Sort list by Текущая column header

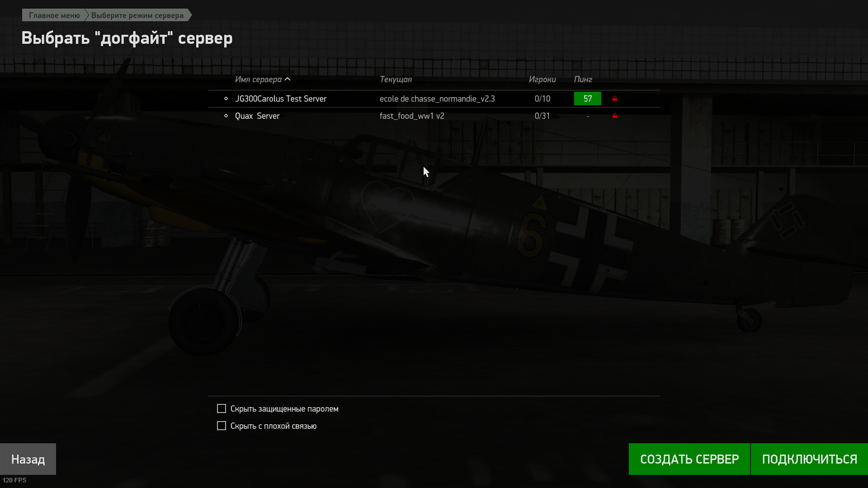point(396,80)
